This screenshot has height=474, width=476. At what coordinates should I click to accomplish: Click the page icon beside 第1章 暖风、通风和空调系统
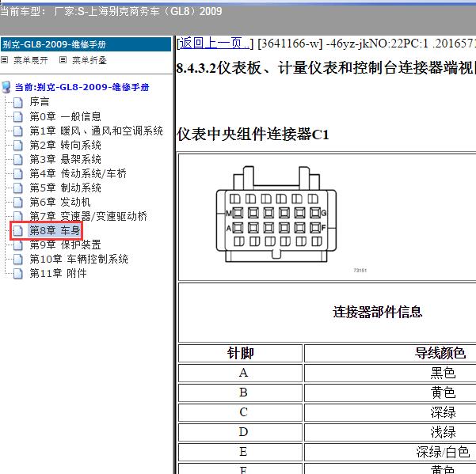(18, 131)
